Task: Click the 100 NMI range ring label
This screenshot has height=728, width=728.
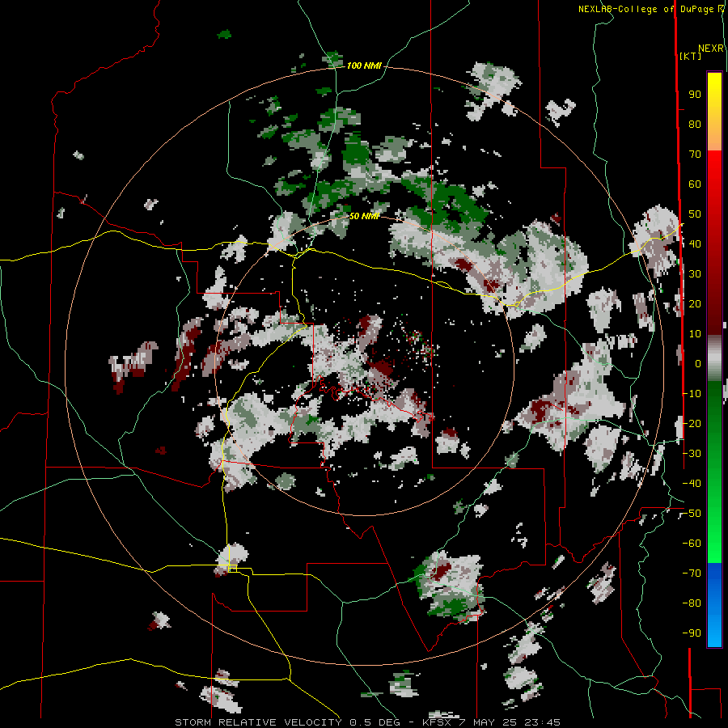Action: (364, 66)
